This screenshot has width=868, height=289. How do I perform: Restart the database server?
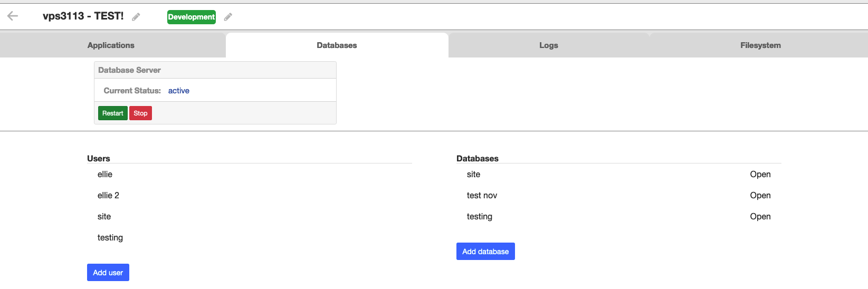[113, 113]
